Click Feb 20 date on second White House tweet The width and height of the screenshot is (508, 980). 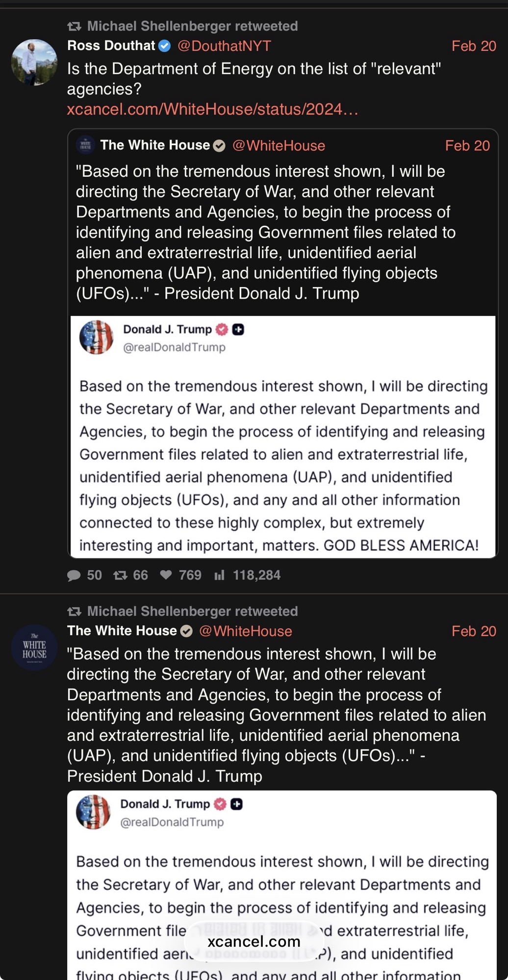pyautogui.click(x=474, y=631)
